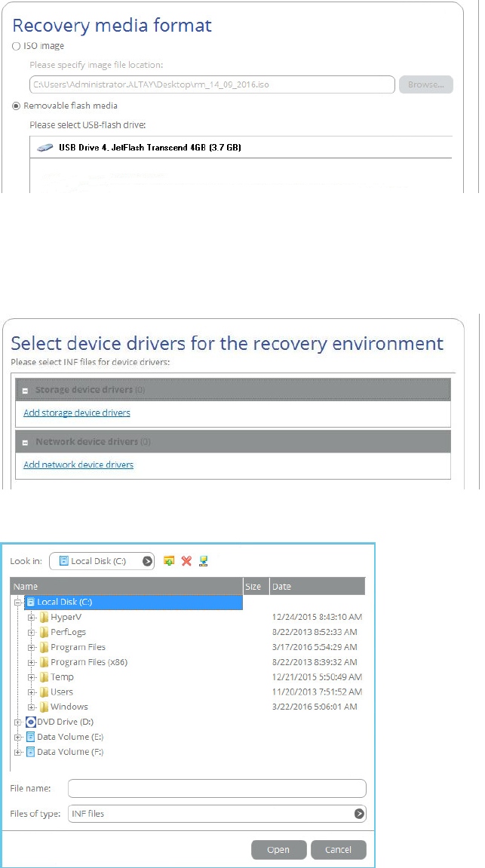This screenshot has height=868, width=485.
Task: Select the Program Files (x86) folder name
Action: [89, 662]
